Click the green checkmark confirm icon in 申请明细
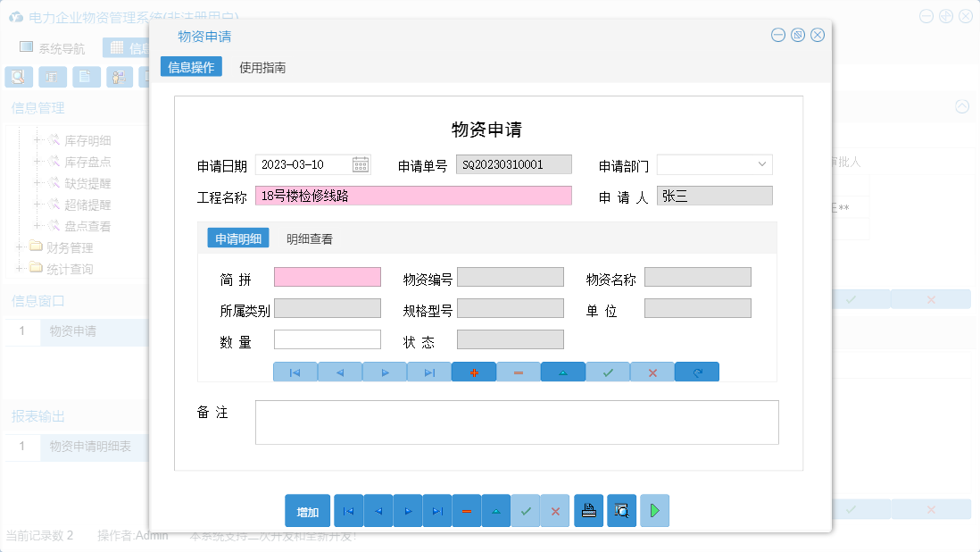 click(x=608, y=372)
